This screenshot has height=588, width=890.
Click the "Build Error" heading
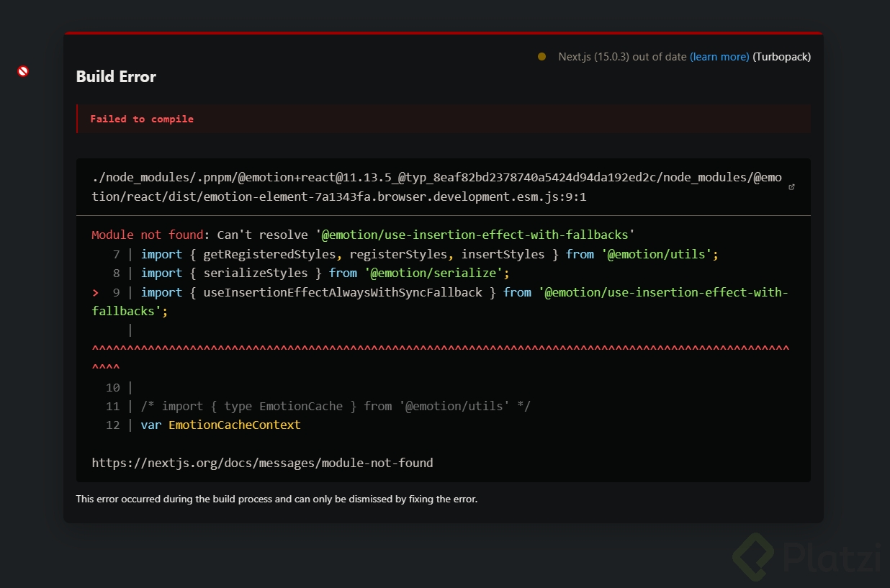point(116,76)
